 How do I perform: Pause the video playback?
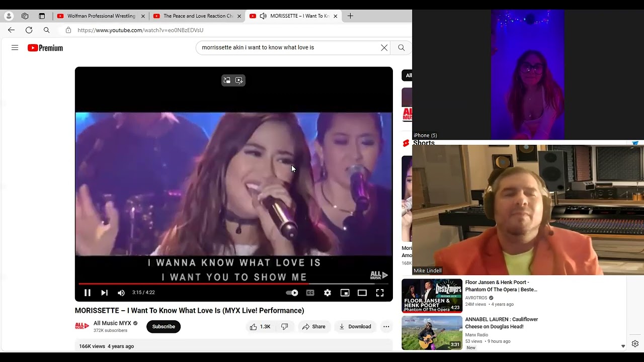point(87,293)
